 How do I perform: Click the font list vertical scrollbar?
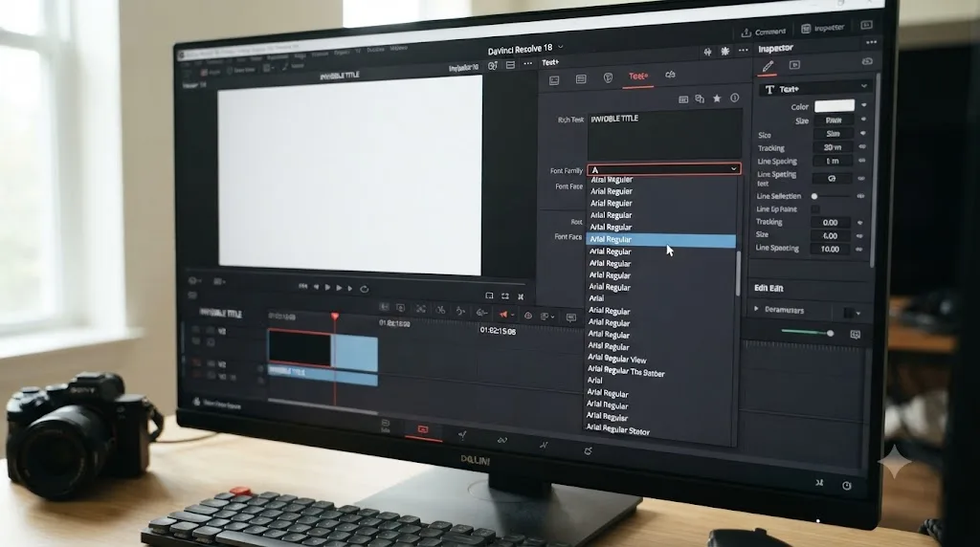coord(738,273)
